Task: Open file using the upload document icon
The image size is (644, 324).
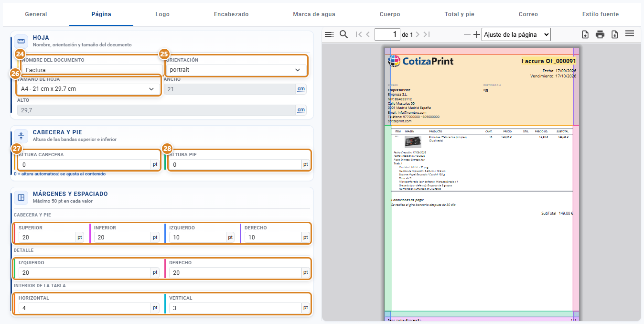Action: click(x=585, y=34)
